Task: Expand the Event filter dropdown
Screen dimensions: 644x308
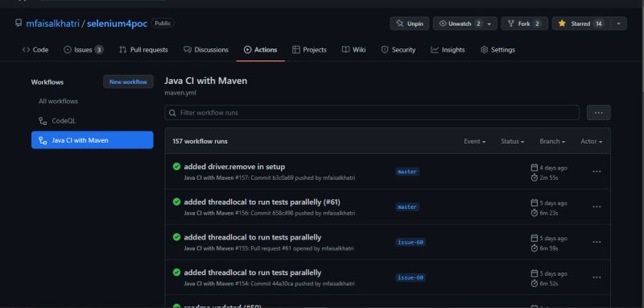Action: coord(475,141)
